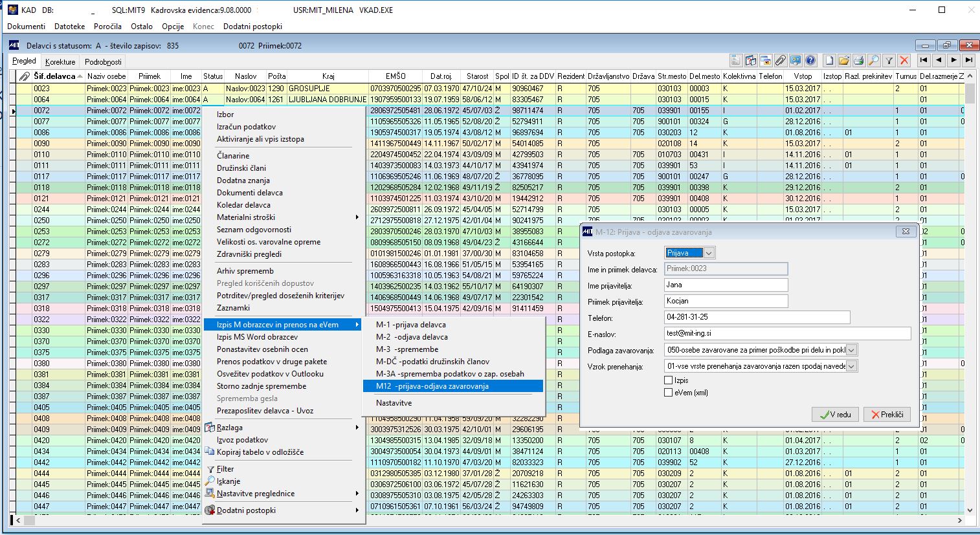Expand Vzrok prenehanja dropdown
980x535 pixels.
[852, 366]
